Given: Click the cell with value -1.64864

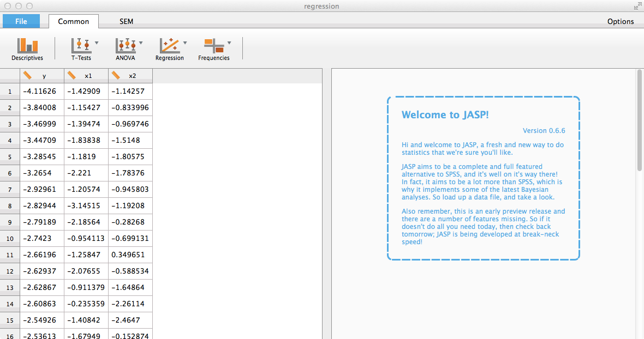Looking at the screenshot, I should (130, 288).
